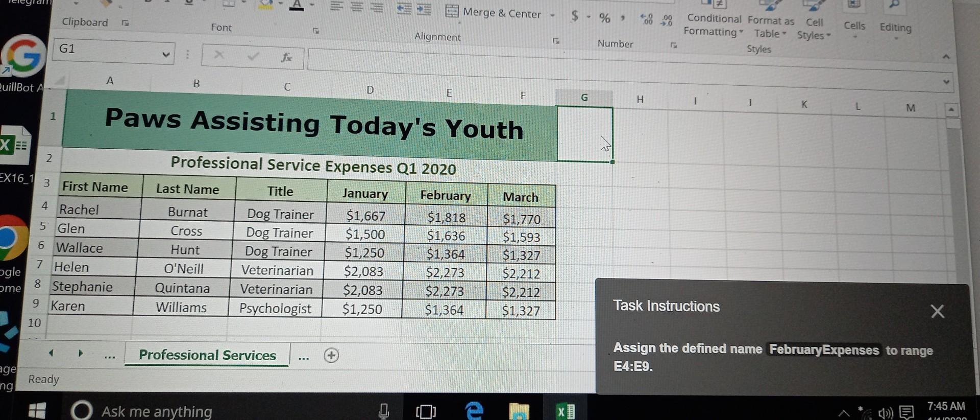Click the volume speaker tray icon
980x420 pixels.
(x=886, y=413)
